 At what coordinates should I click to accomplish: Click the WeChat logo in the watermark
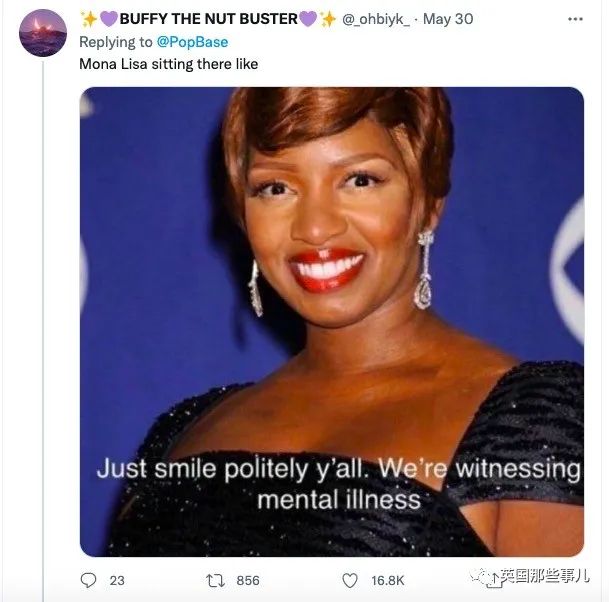pyautogui.click(x=479, y=576)
